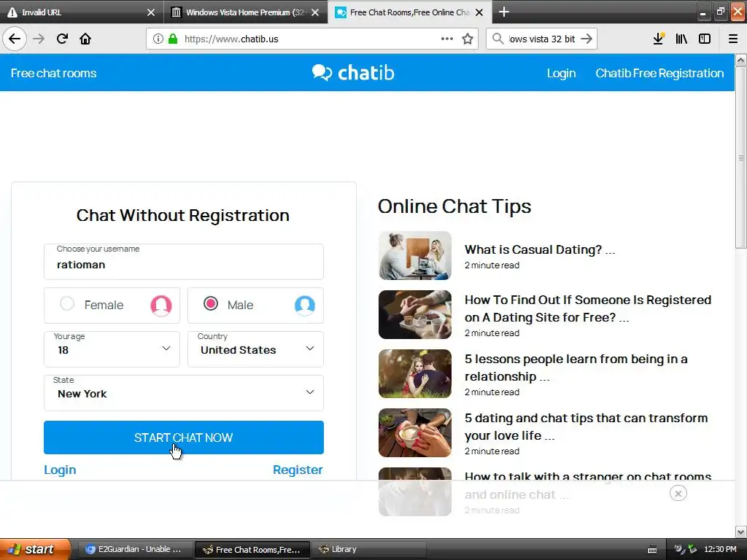Click the forward navigation arrow
The image size is (747, 560).
[39, 39]
